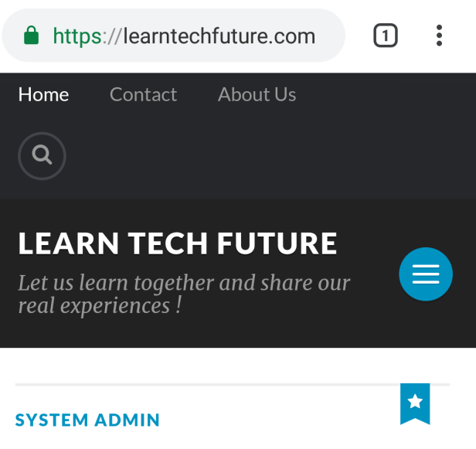Go to the Home menu item

43,94
